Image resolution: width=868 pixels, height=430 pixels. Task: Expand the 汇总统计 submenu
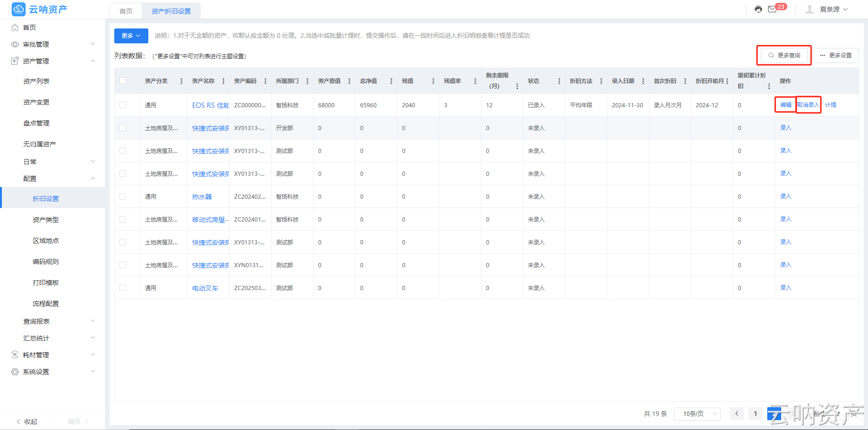[93, 338]
